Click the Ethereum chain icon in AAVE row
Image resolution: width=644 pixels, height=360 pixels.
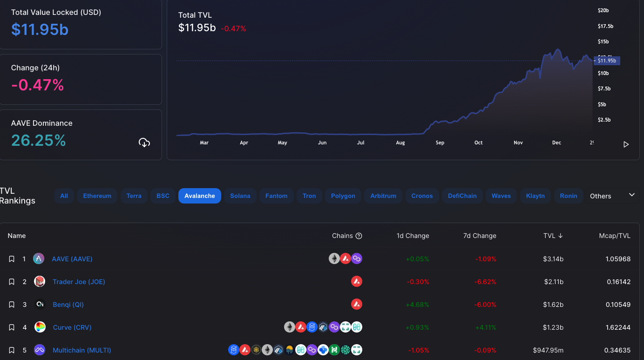334,258
